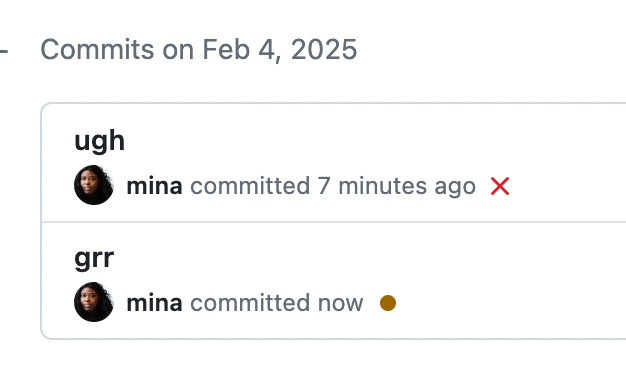Click mina's avatar on the ugh commit
Image resolution: width=626 pixels, height=392 pixels.
click(x=94, y=185)
